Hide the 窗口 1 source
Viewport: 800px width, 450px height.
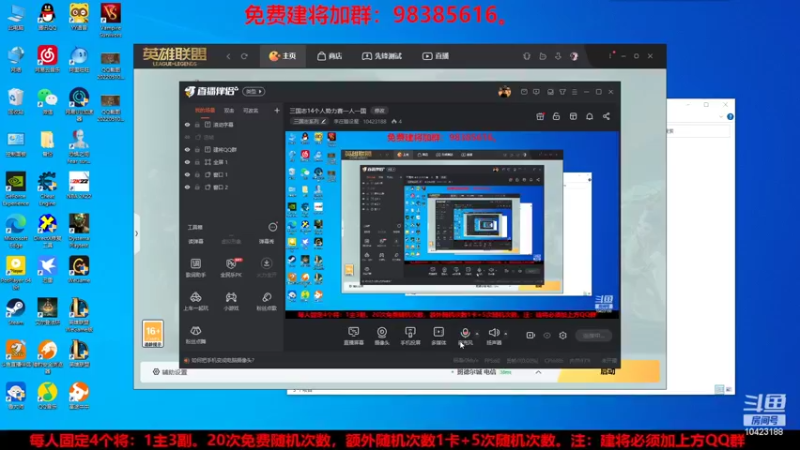click(x=187, y=174)
